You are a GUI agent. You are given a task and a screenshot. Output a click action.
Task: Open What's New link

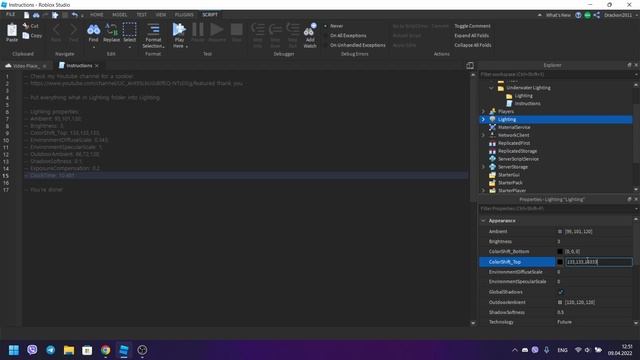[558, 15]
